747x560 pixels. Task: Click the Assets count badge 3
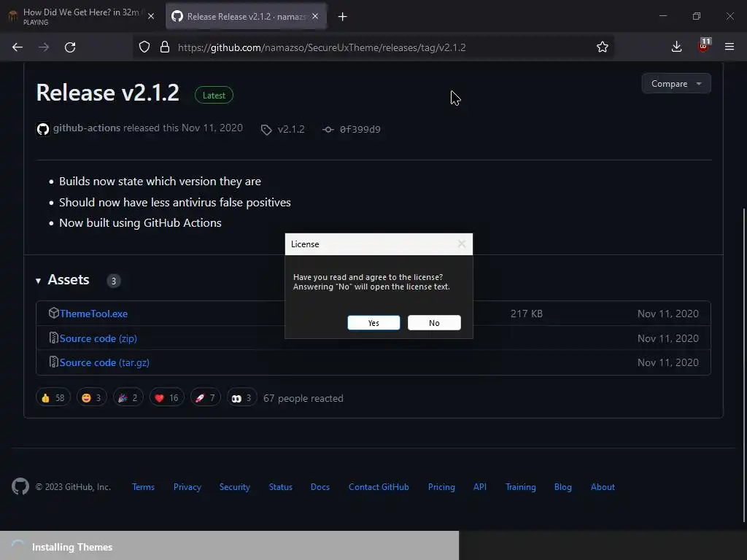(113, 281)
